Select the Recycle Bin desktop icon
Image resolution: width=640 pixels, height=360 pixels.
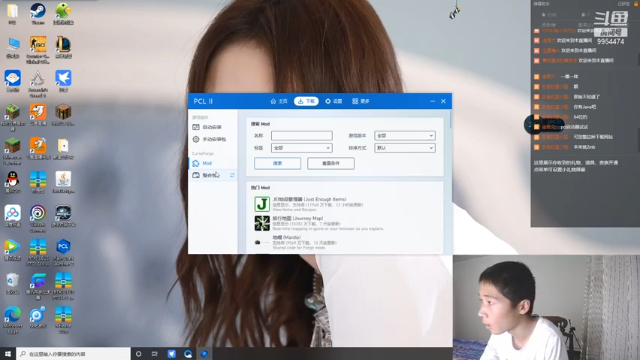click(13, 284)
